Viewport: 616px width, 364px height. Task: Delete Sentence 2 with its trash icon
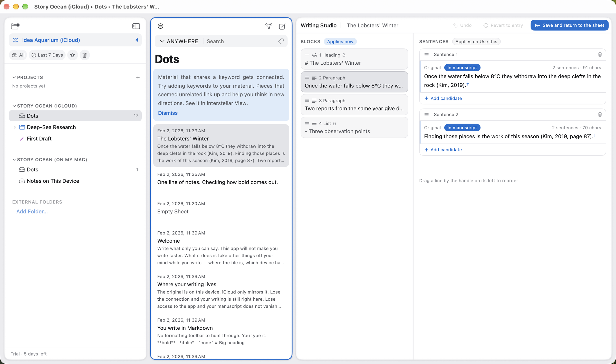click(600, 114)
